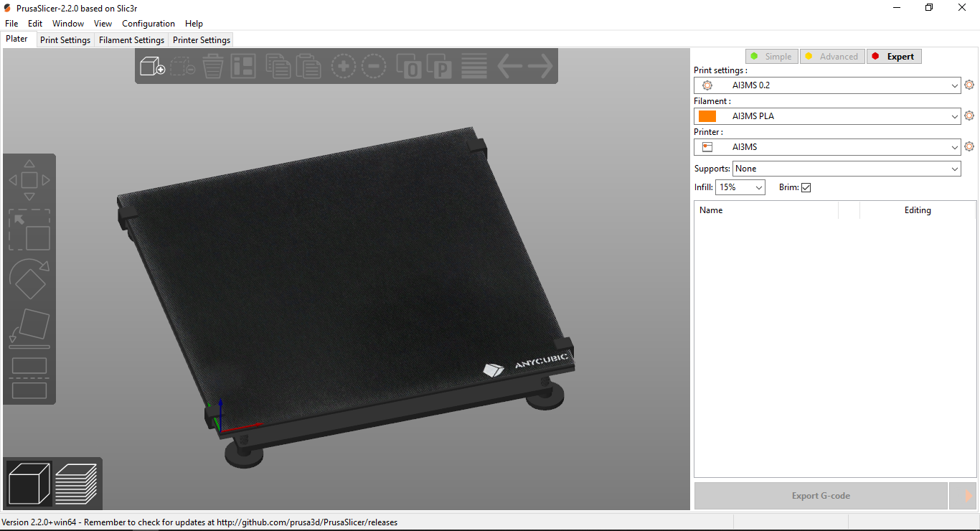Open the Edit menu
The image size is (980, 531).
[35, 24]
